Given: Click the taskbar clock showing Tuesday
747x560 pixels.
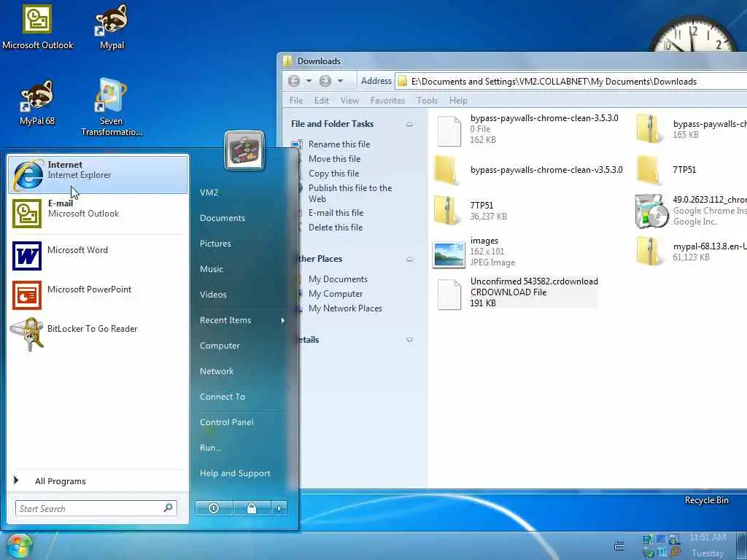Looking at the screenshot, I should pyautogui.click(x=708, y=545).
